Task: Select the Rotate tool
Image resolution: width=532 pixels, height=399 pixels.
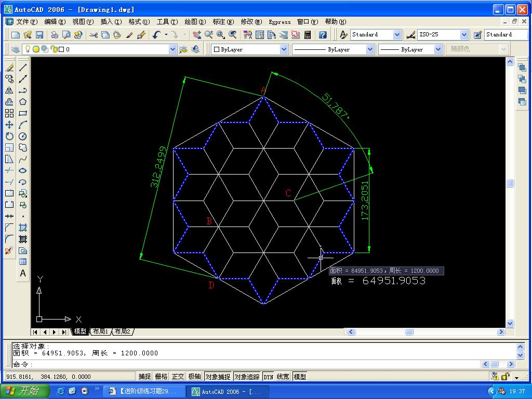Action: tap(9, 137)
